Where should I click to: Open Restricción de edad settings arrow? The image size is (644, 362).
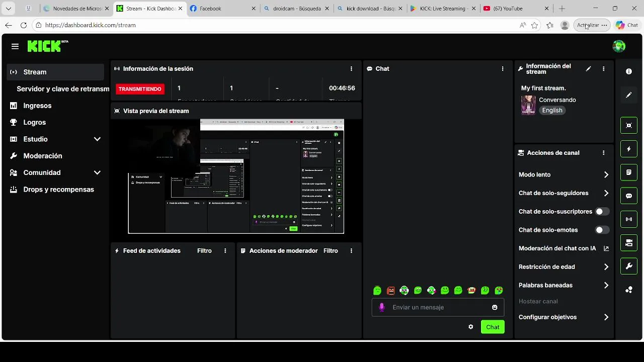pos(606,267)
